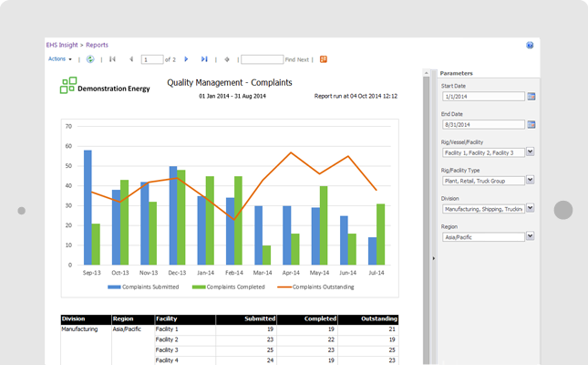The height and width of the screenshot is (365, 588).
Task: Click the Asia/Pacific region field
Action: (x=483, y=237)
